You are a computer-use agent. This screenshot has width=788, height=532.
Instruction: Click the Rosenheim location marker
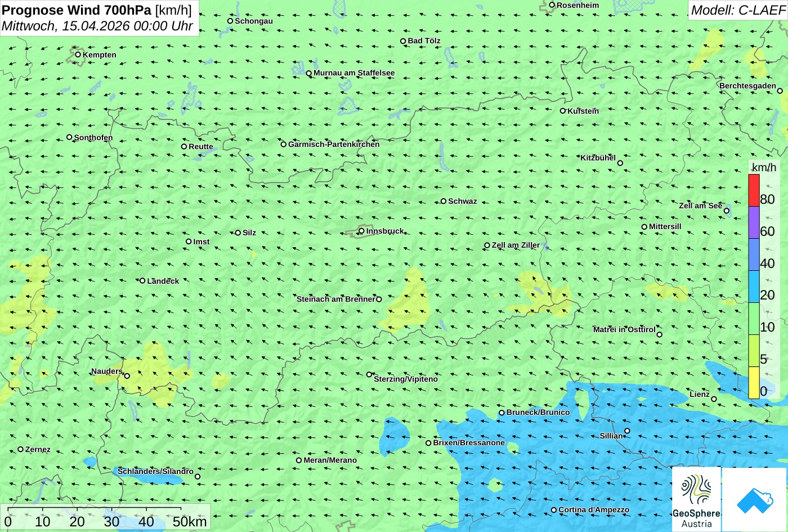coord(552,5)
